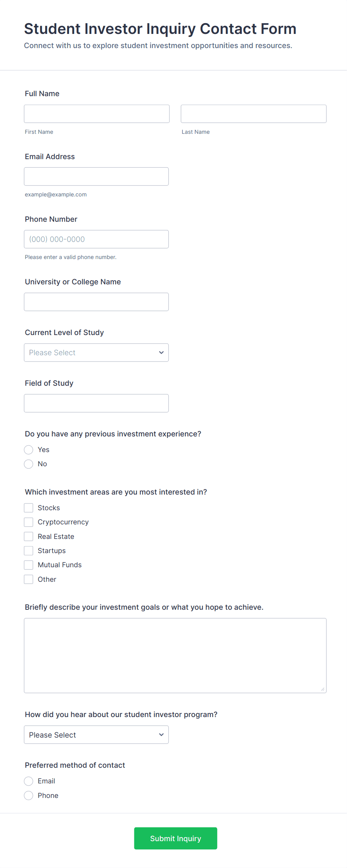Click the Field of Study text box

click(x=96, y=403)
